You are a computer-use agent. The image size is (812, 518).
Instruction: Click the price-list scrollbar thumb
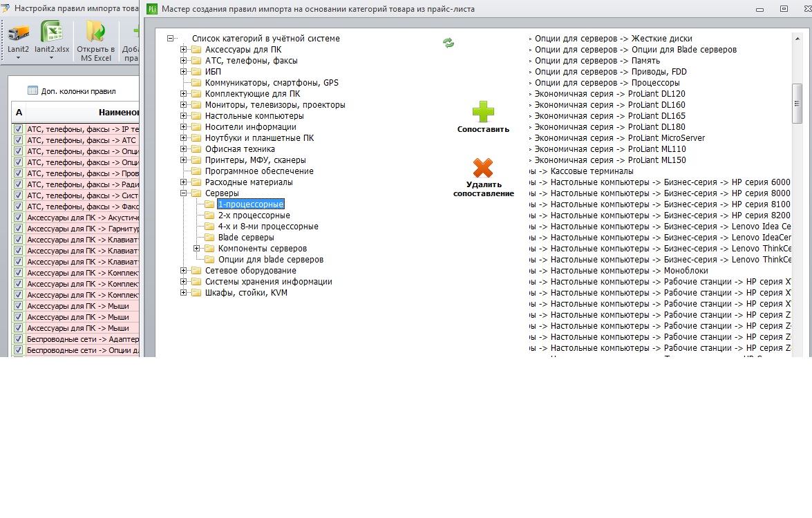click(797, 103)
